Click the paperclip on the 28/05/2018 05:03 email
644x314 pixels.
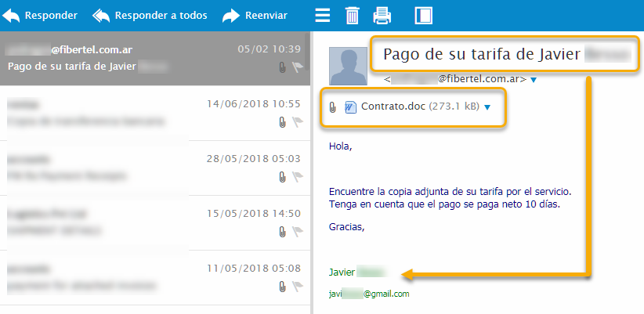282,177
